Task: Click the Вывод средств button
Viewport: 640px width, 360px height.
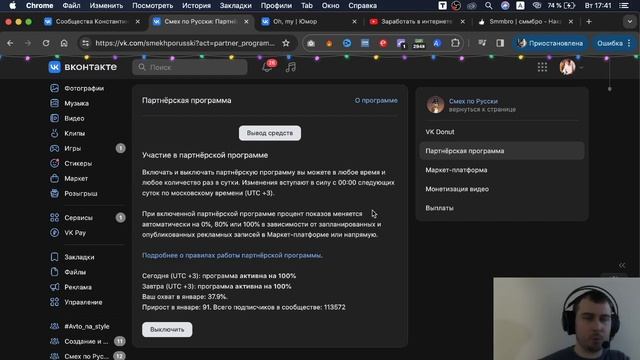Action: [270, 133]
